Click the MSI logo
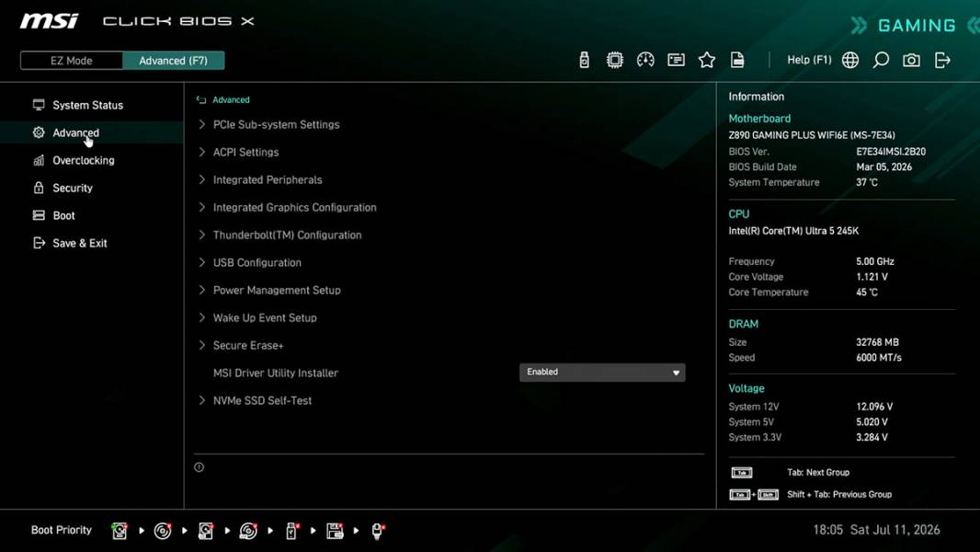This screenshot has height=552, width=980. pyautogui.click(x=50, y=21)
